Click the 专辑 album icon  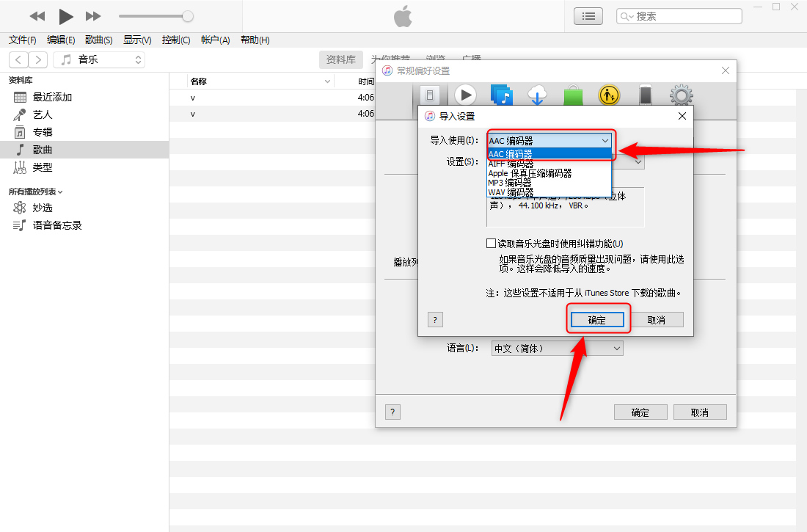[20, 132]
